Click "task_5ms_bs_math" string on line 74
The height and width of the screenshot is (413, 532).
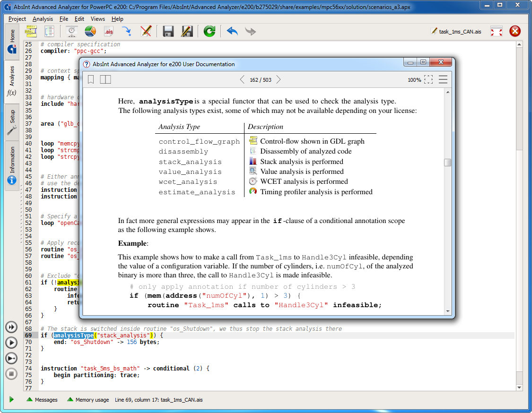110,369
